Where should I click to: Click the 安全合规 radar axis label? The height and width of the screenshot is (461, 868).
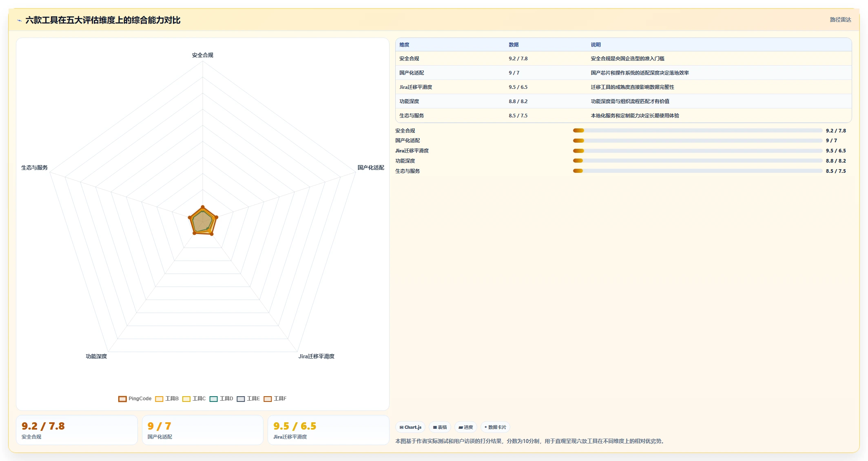[x=203, y=55]
